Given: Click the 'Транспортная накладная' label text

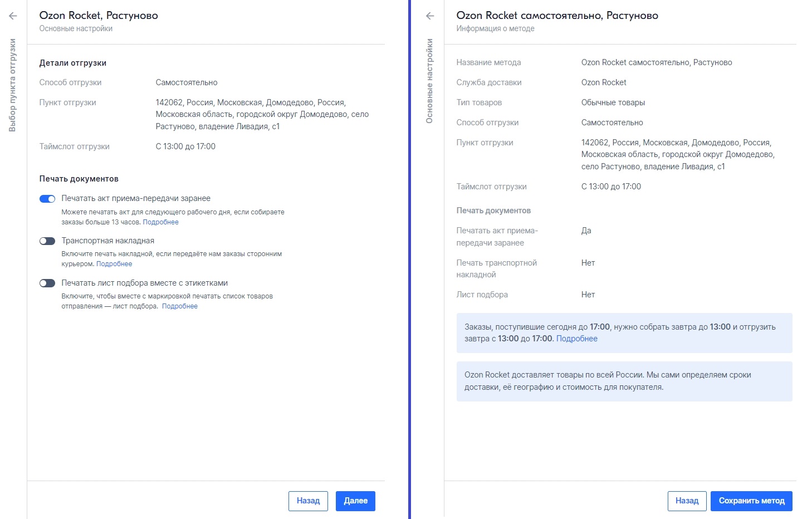Looking at the screenshot, I should tap(107, 241).
